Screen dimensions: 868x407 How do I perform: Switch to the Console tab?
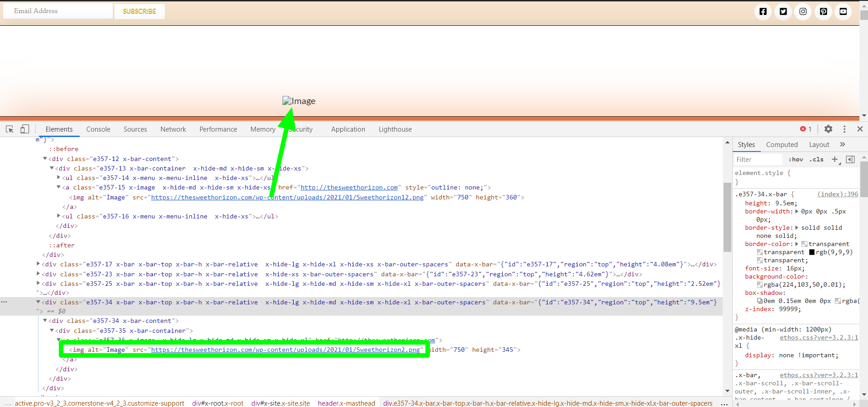tap(98, 129)
